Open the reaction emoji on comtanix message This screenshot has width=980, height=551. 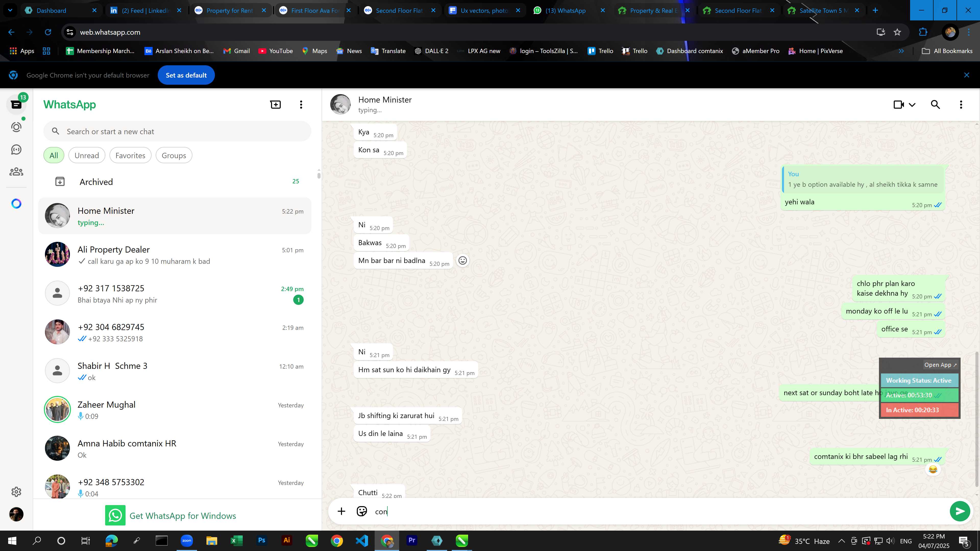tap(933, 470)
